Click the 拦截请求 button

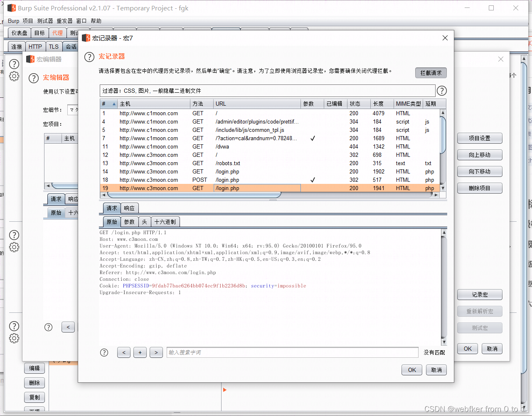(431, 73)
